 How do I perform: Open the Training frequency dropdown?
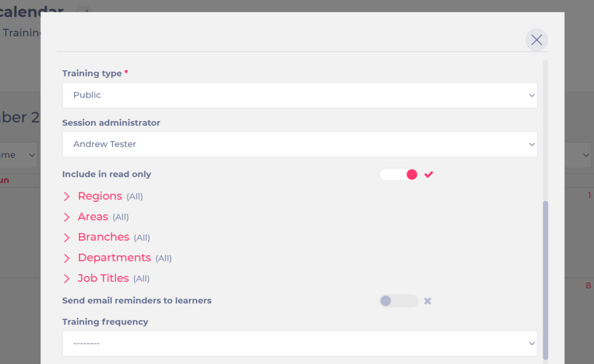click(x=300, y=343)
